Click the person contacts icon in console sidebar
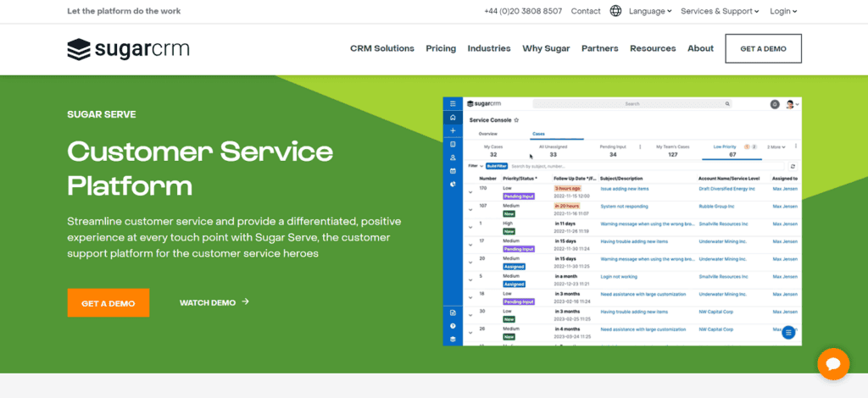 453,158
